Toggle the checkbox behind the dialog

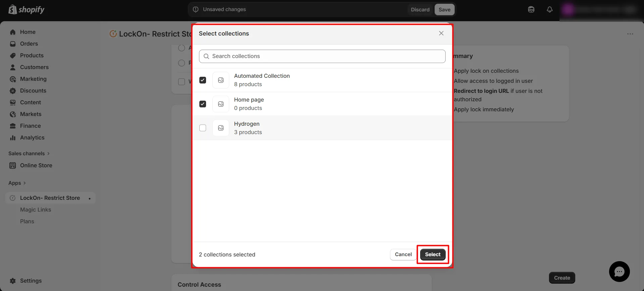coord(182,82)
